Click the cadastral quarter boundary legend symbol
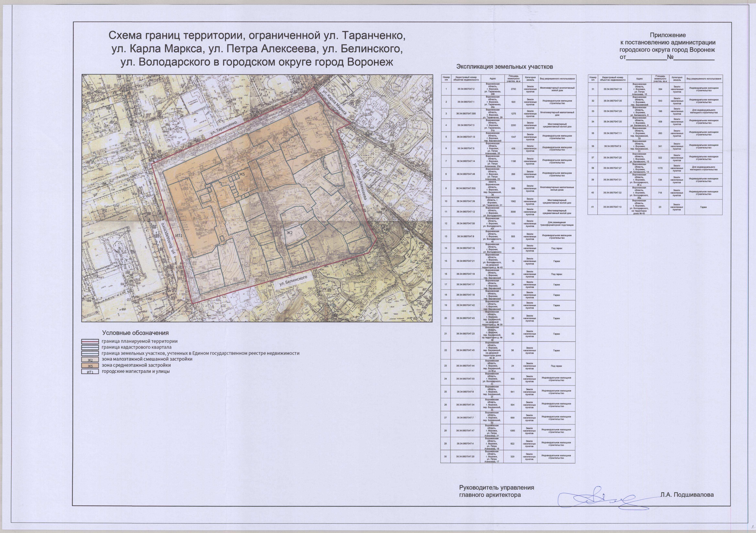This screenshot has height=533, width=756. (x=90, y=348)
